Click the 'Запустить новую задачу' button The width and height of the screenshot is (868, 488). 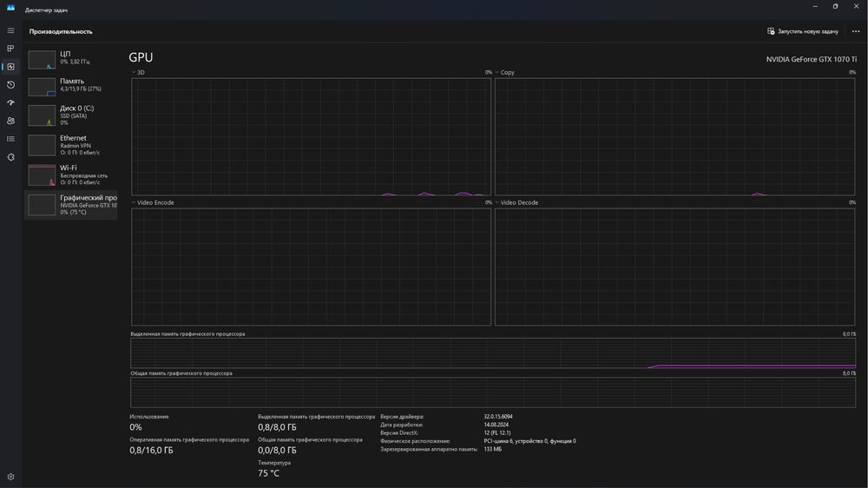coord(803,31)
